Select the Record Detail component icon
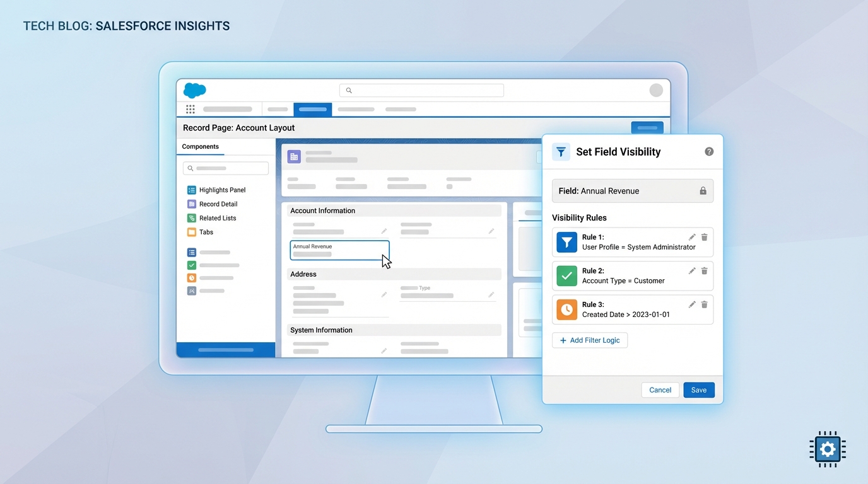Screen dimensions: 868x484 point(191,204)
